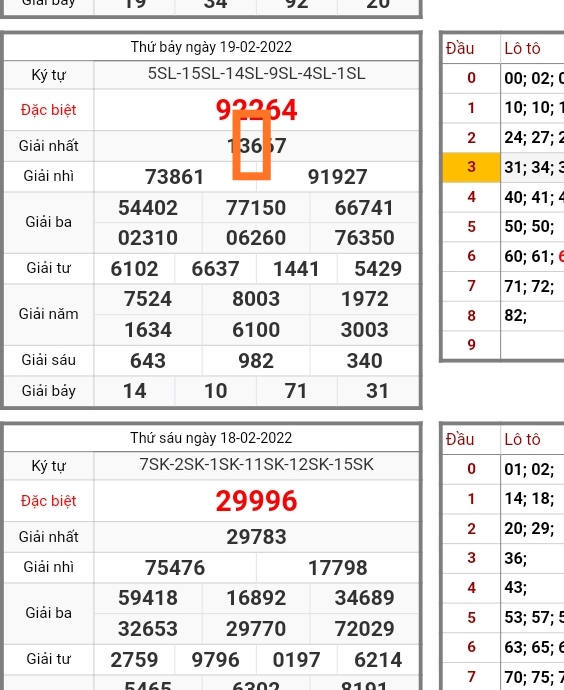The width and height of the screenshot is (564, 690).
Task: Click the loto entry '71; 72;'
Action: [x=529, y=286]
